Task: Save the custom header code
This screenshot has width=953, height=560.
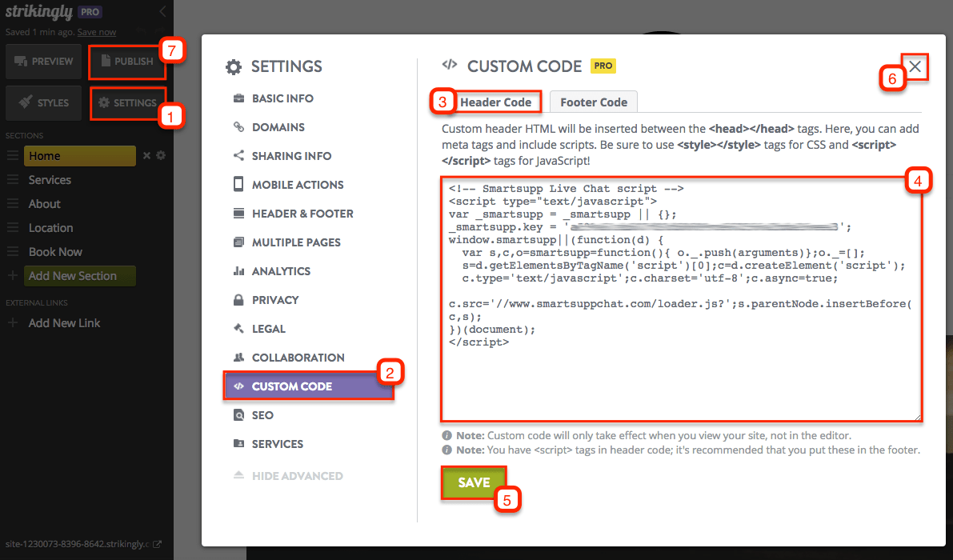Action: 474,482
